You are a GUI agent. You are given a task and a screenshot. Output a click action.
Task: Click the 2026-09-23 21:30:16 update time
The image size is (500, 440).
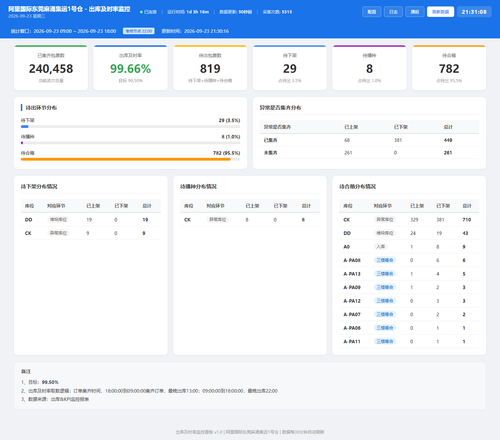pos(206,31)
